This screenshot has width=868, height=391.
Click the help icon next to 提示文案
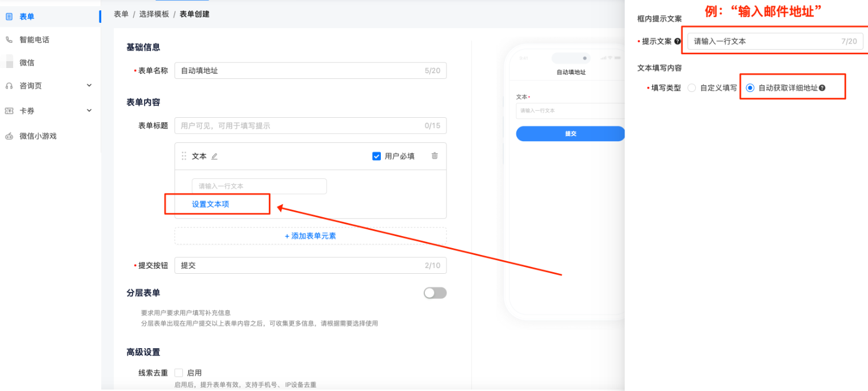pos(678,41)
